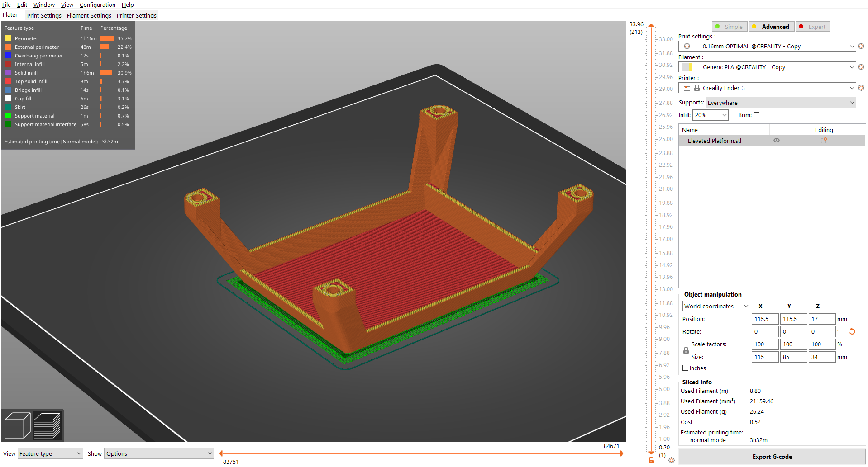
Task: Switch to the Print Settings tab
Action: pyautogui.click(x=44, y=15)
